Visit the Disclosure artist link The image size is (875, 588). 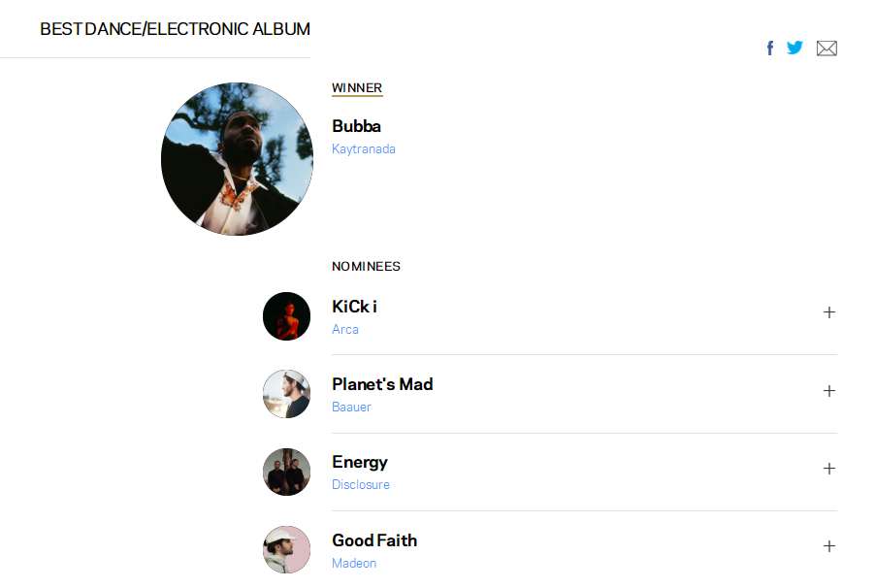(x=361, y=485)
